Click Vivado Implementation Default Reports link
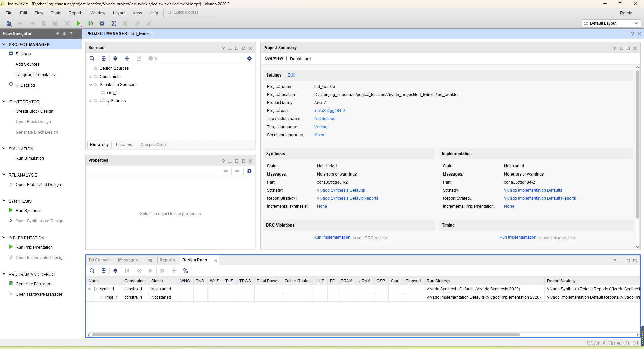This screenshot has width=644, height=349. [540, 198]
